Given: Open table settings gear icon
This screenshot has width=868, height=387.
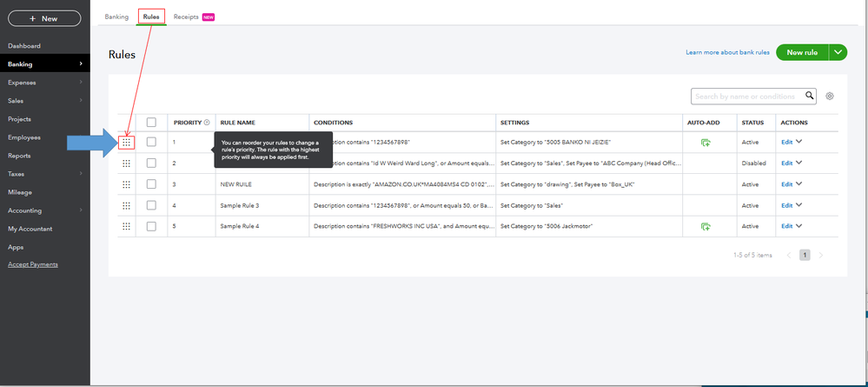Looking at the screenshot, I should pyautogui.click(x=829, y=96).
